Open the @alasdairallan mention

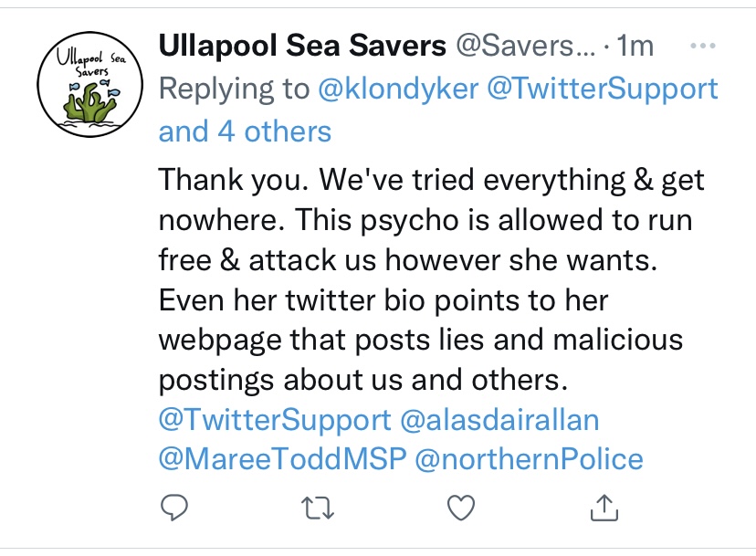501,419
